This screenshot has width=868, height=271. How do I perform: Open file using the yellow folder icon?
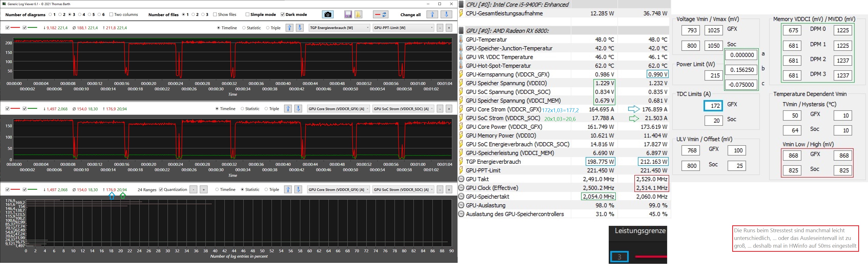(358, 15)
